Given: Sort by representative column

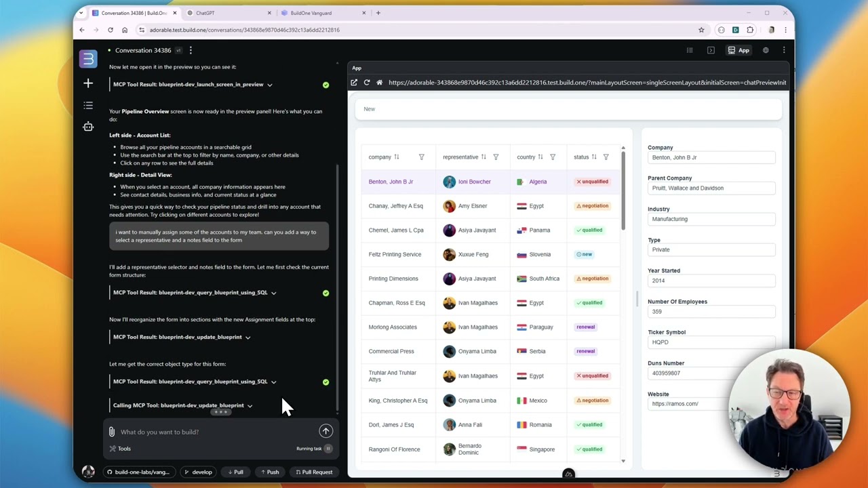Looking at the screenshot, I should point(484,157).
